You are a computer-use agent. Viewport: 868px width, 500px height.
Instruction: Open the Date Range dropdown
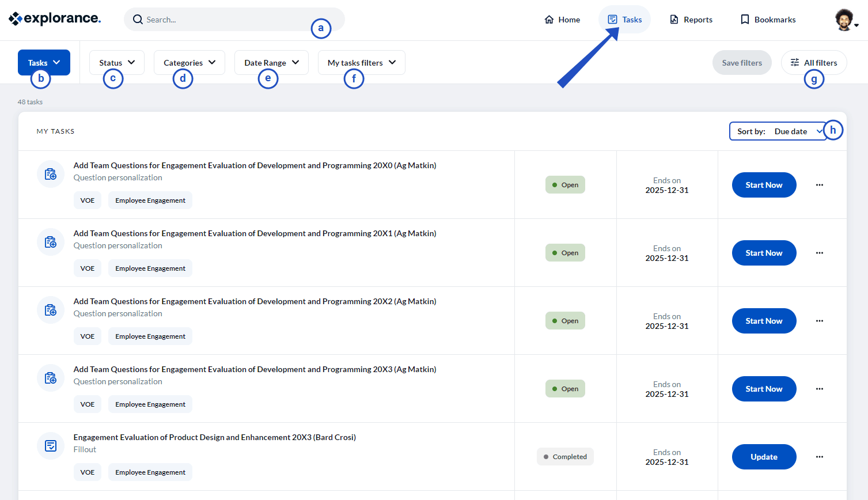point(271,62)
